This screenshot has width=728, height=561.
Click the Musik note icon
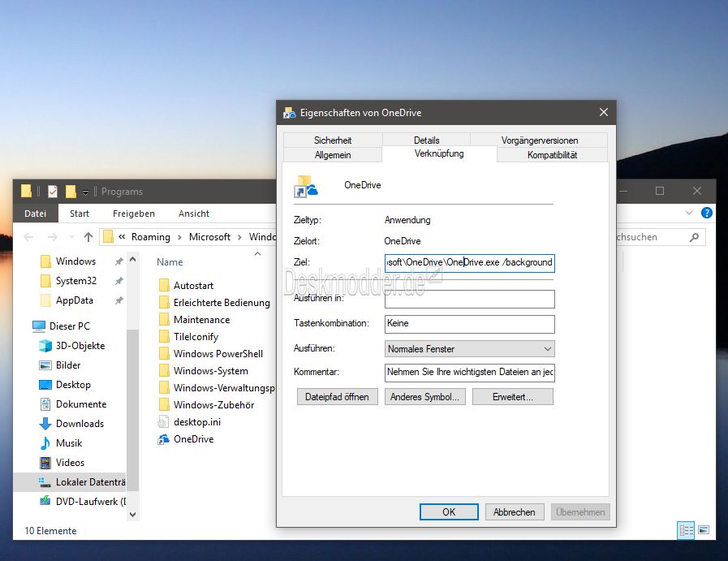45,443
